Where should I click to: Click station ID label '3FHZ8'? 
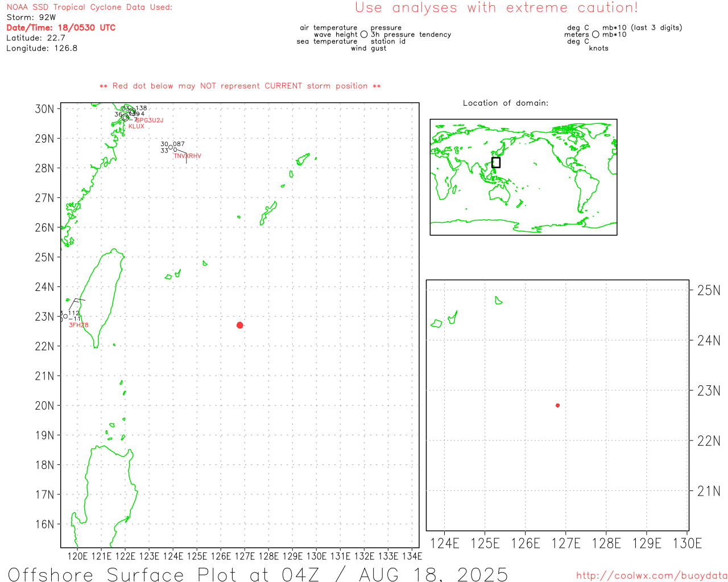(78, 325)
